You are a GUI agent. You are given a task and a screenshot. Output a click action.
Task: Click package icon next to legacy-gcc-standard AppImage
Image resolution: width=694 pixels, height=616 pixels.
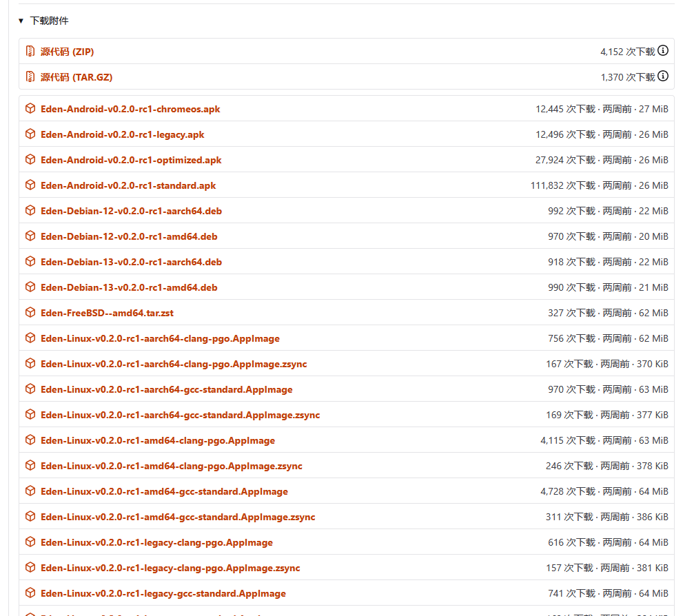tap(30, 593)
